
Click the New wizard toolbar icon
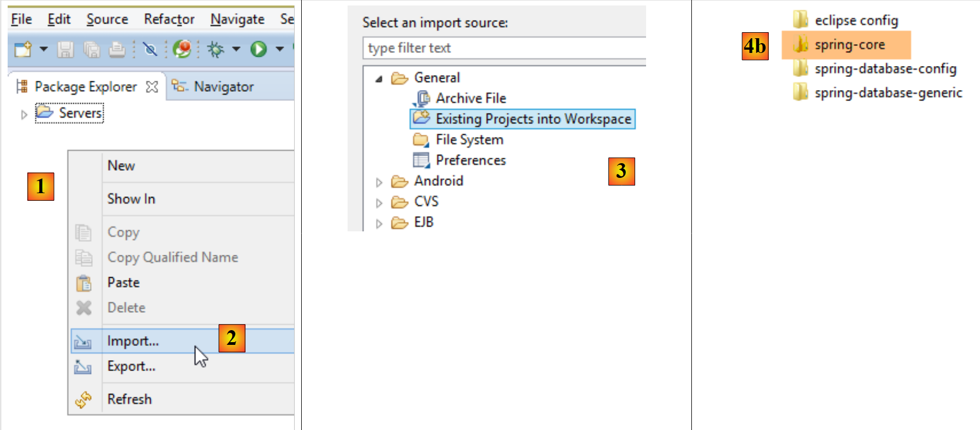[23, 50]
